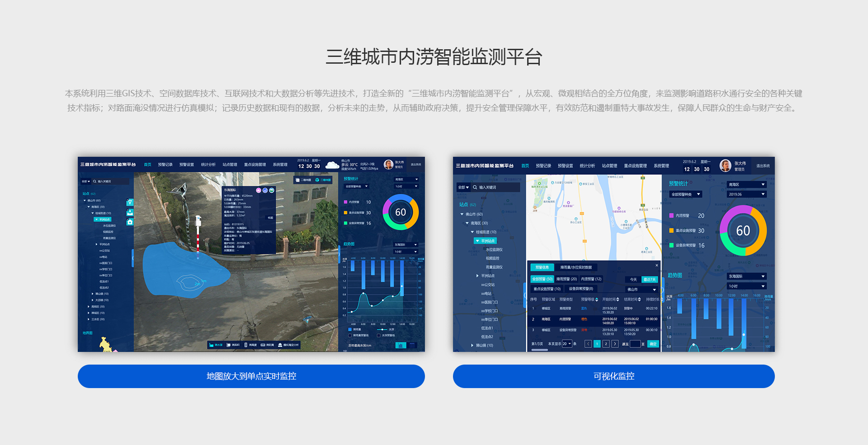Screen dimensions: 868x445
Task: Click the 3D map cube icon in left screenshot
Action: point(317,180)
